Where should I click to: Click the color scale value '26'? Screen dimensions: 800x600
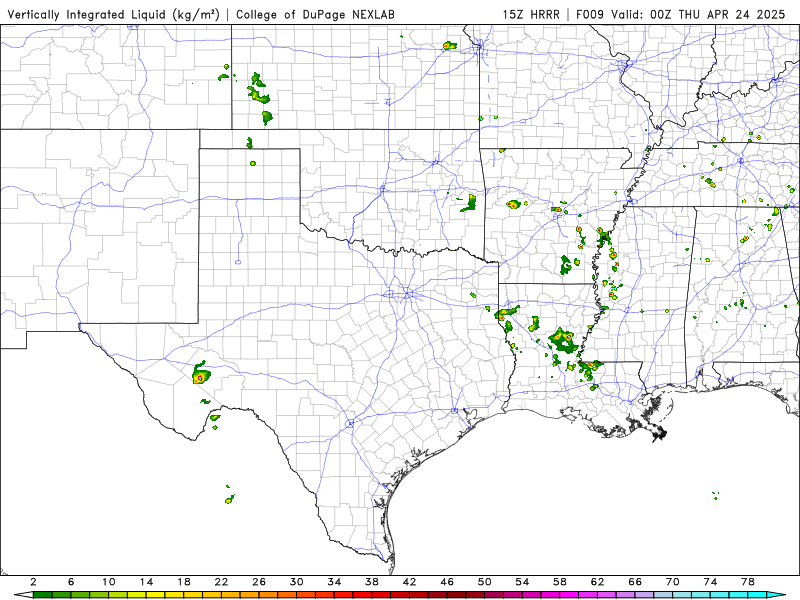[x=259, y=582]
